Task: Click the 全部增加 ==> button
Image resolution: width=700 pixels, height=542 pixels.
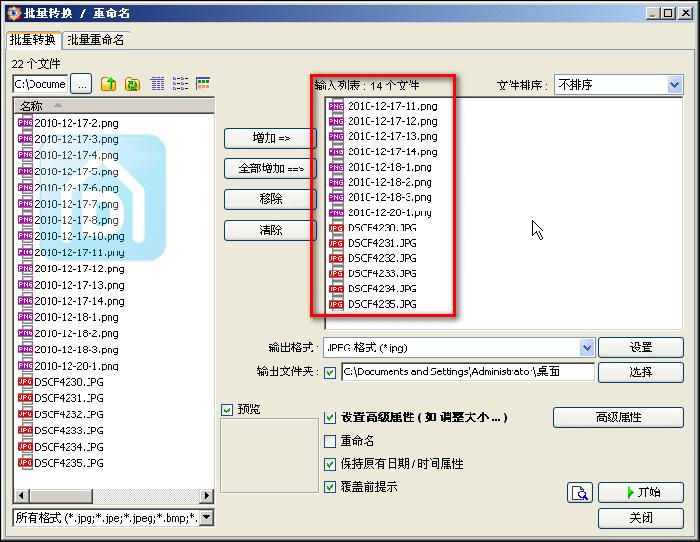Action: [271, 169]
